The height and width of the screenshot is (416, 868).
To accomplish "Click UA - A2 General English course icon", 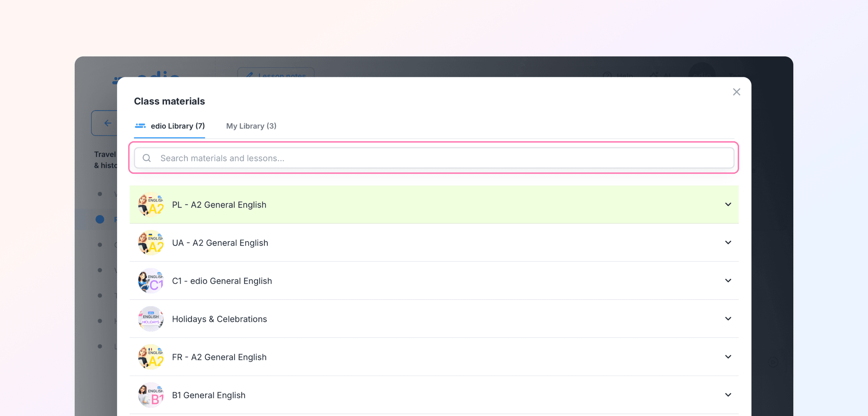I will point(151,243).
